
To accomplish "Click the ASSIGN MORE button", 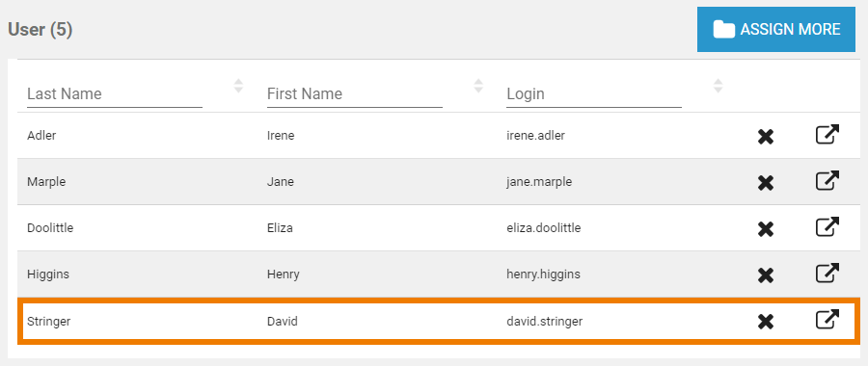I will point(776,29).
